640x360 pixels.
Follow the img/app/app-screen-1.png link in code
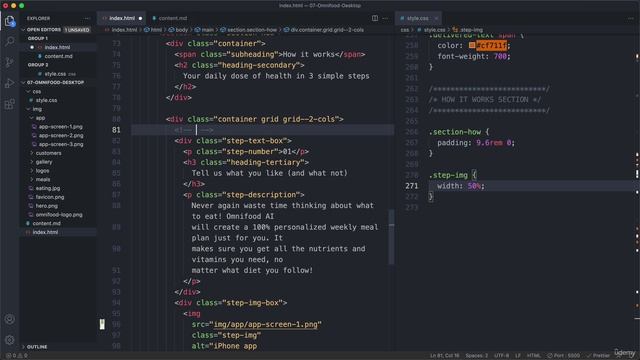[x=266, y=324]
